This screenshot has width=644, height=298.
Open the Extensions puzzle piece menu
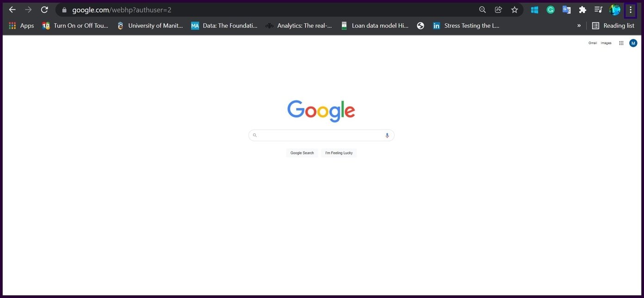[582, 10]
